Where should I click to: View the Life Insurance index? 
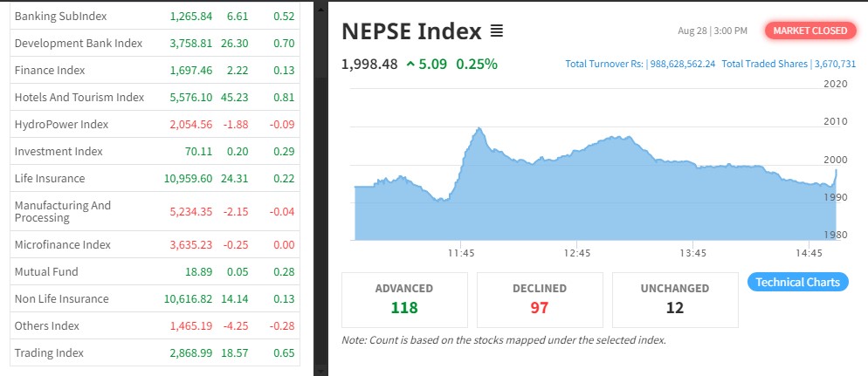click(x=50, y=179)
